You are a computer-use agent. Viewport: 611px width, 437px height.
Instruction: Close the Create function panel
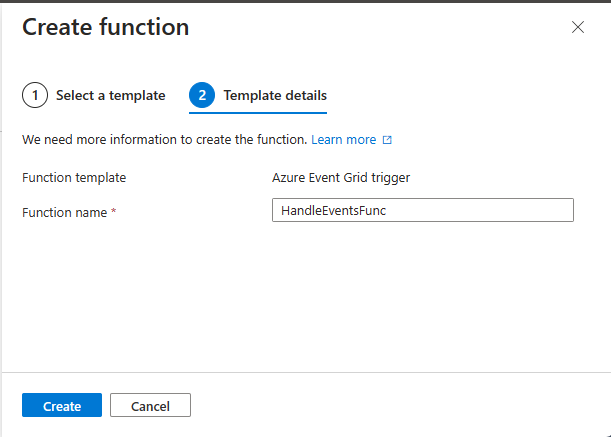577,27
